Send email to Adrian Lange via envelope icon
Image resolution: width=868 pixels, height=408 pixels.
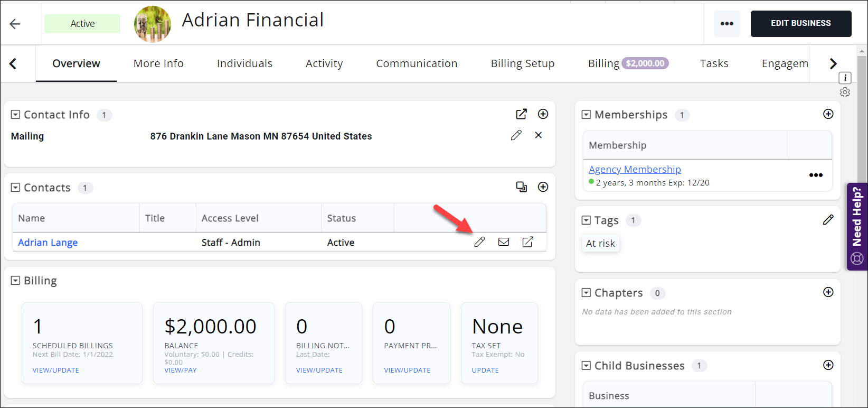point(504,242)
